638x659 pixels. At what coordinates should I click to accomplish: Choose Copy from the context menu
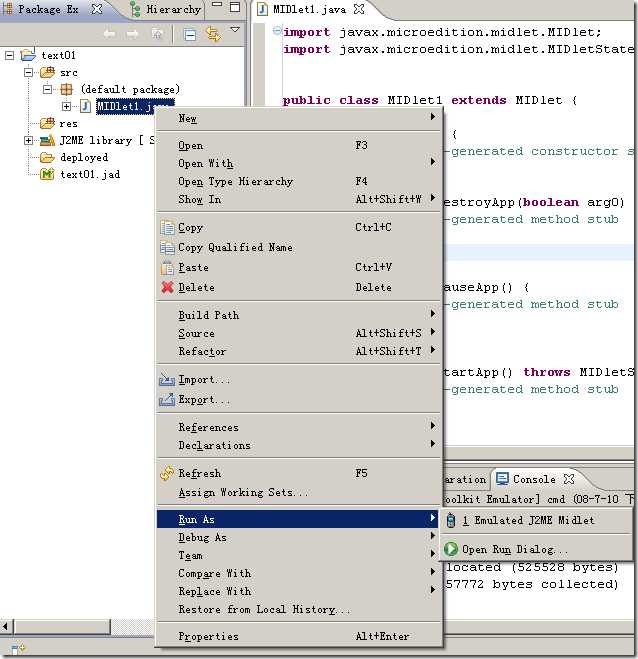tap(190, 228)
